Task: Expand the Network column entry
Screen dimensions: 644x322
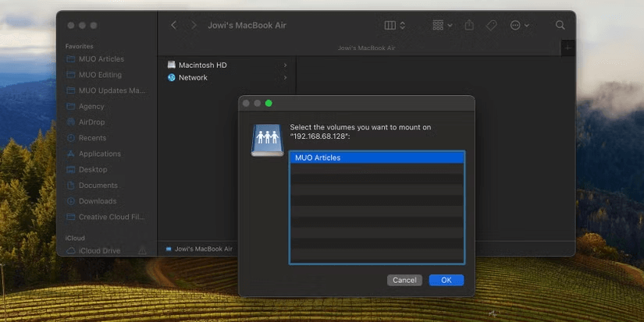Action: point(193,77)
